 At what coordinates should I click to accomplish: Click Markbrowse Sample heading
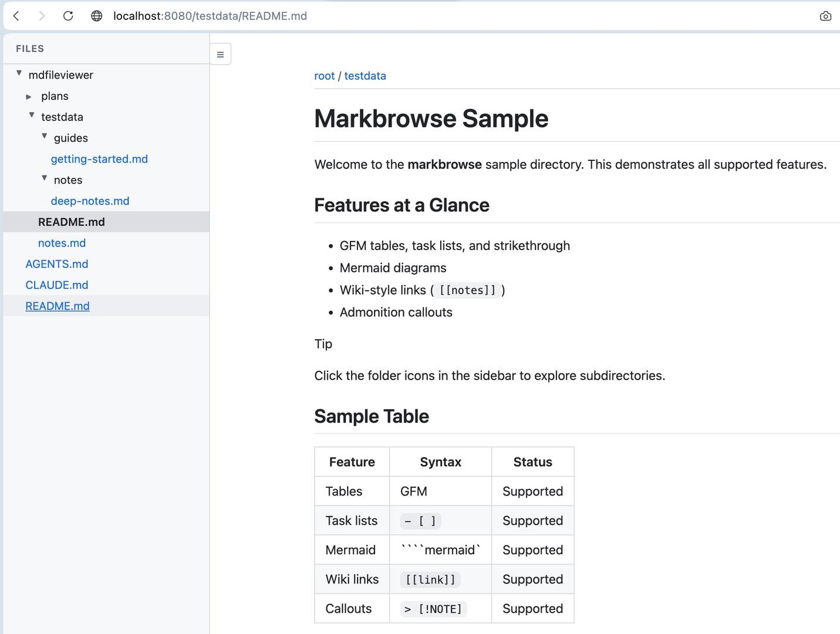431,119
